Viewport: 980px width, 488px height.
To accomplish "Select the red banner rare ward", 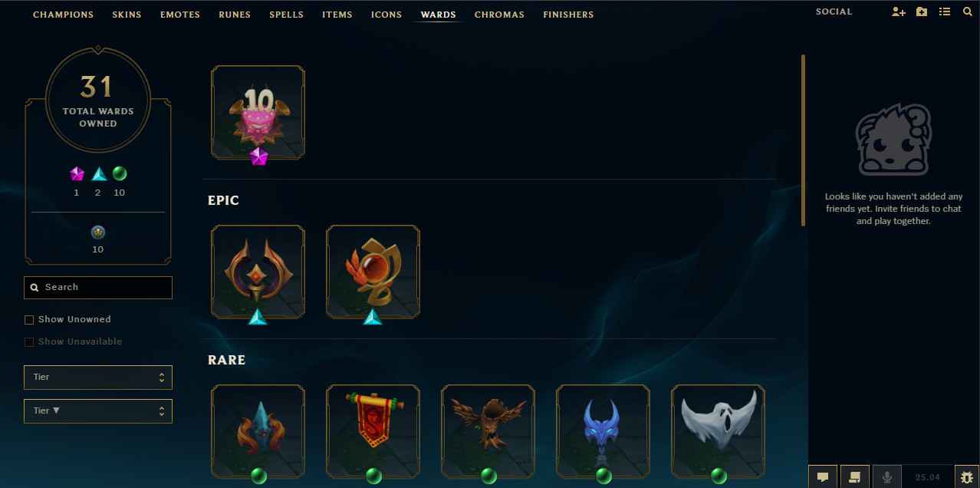I will [x=373, y=431].
